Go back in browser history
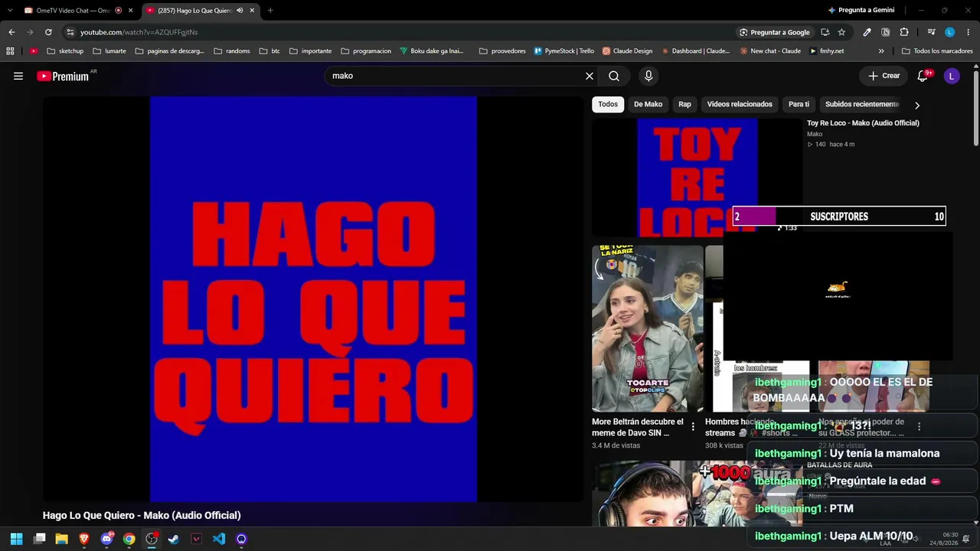Screen dimensions: 980x551 [x=11, y=32]
